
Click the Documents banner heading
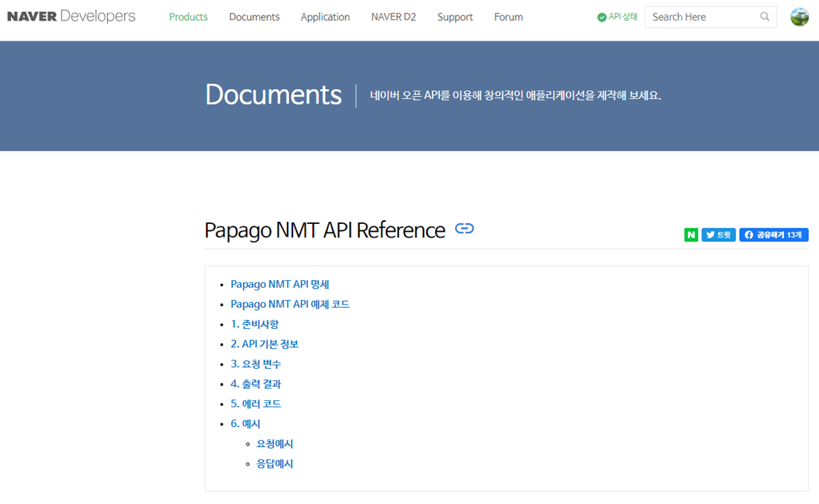[x=274, y=95]
